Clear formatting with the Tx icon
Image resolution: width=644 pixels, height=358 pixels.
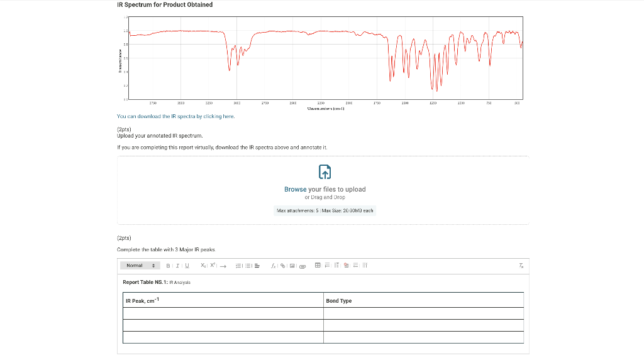pos(521,266)
